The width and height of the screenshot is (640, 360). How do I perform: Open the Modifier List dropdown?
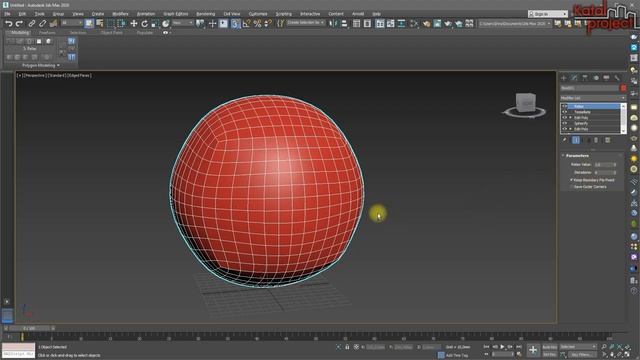pos(593,98)
